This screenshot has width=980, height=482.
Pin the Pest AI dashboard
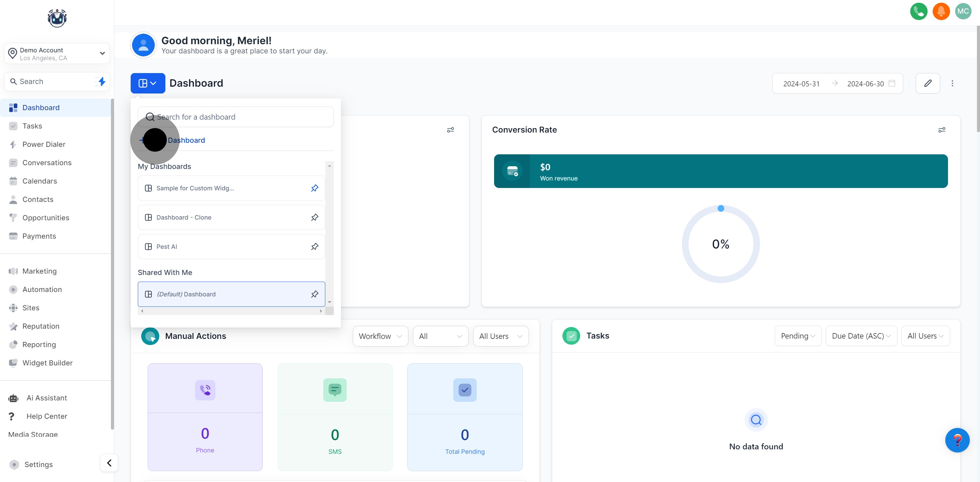(x=315, y=247)
